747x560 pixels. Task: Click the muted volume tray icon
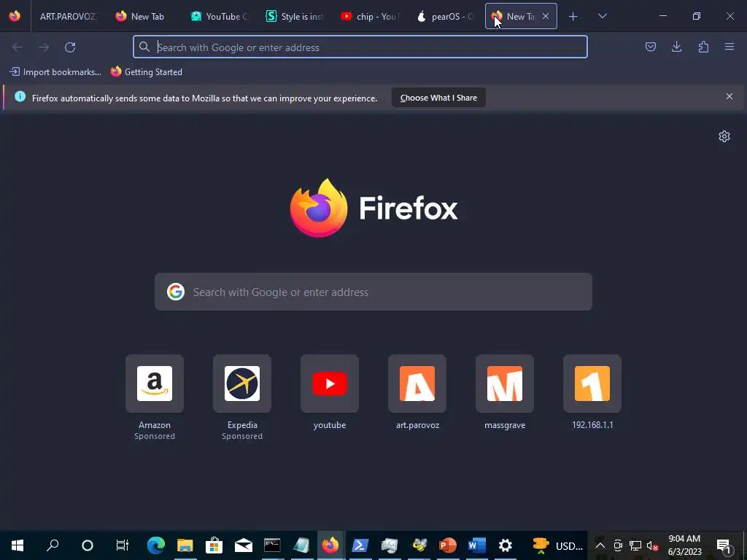(x=652, y=545)
